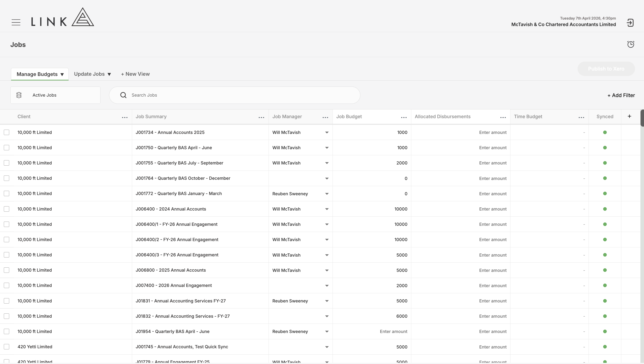Click Job Summary column header

pos(151,117)
